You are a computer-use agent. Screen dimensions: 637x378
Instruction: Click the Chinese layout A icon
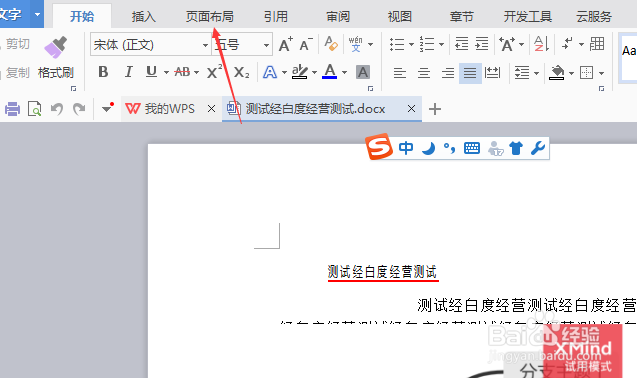(x=507, y=44)
